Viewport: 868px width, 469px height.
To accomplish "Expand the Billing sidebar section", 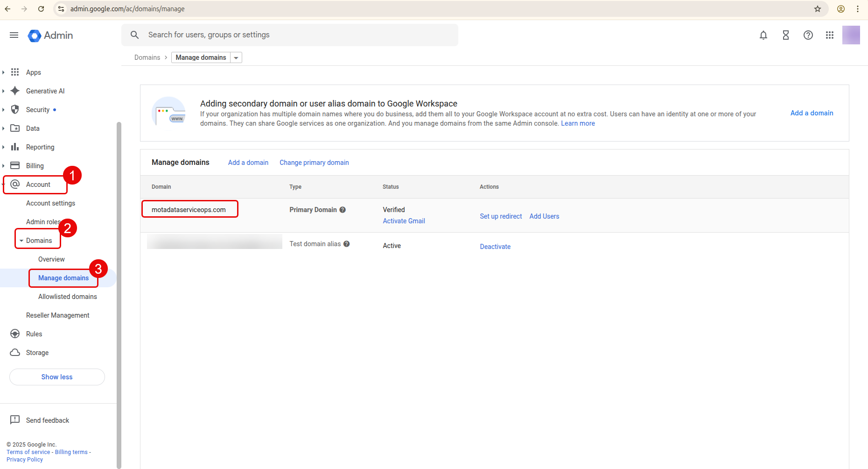I will tap(4, 166).
